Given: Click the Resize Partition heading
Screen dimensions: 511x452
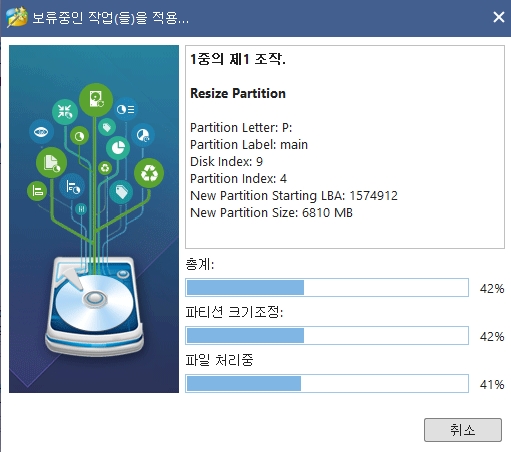Looking at the screenshot, I should [238, 93].
